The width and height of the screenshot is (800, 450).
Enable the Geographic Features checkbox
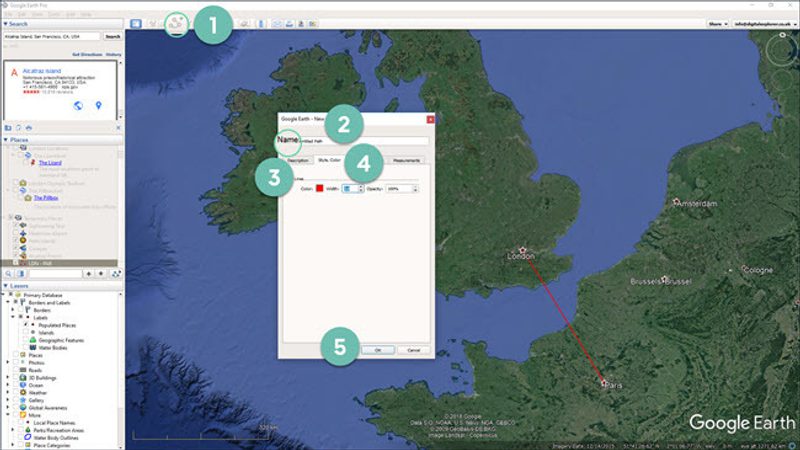point(26,340)
